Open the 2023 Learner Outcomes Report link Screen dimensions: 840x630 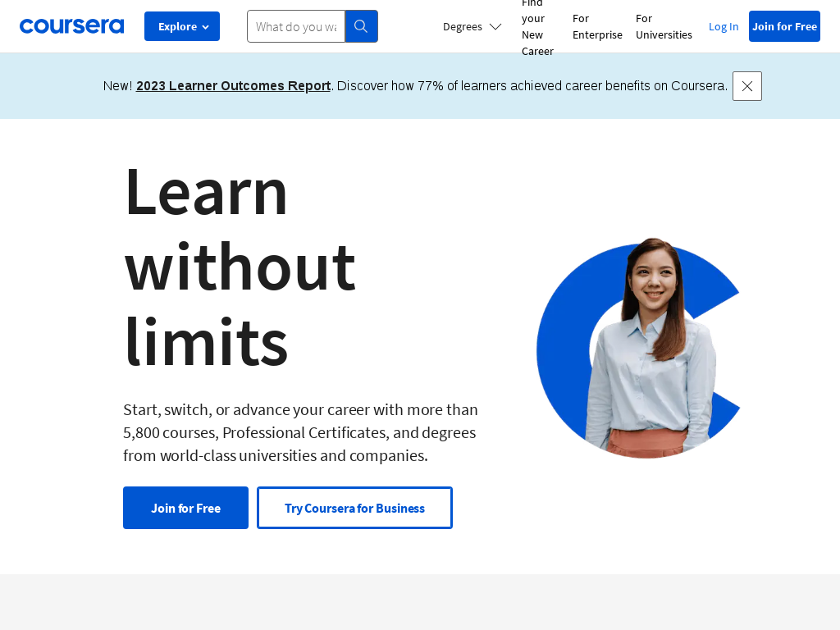pos(233,85)
